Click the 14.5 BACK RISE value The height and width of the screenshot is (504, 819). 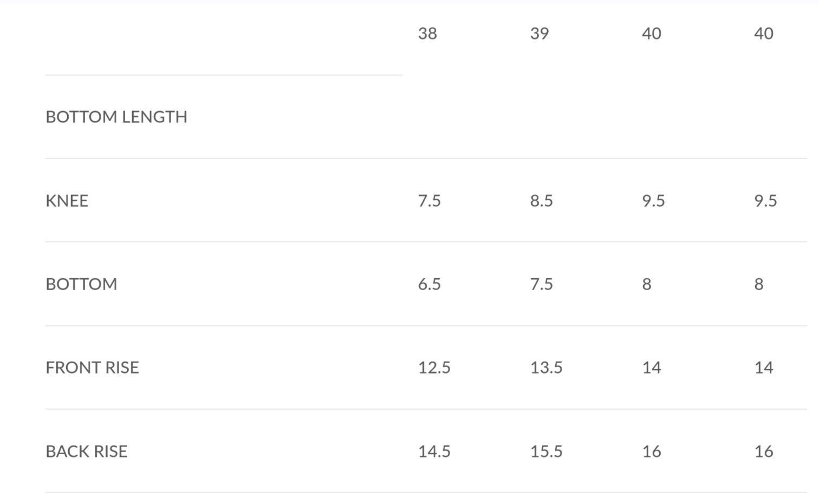tap(434, 451)
